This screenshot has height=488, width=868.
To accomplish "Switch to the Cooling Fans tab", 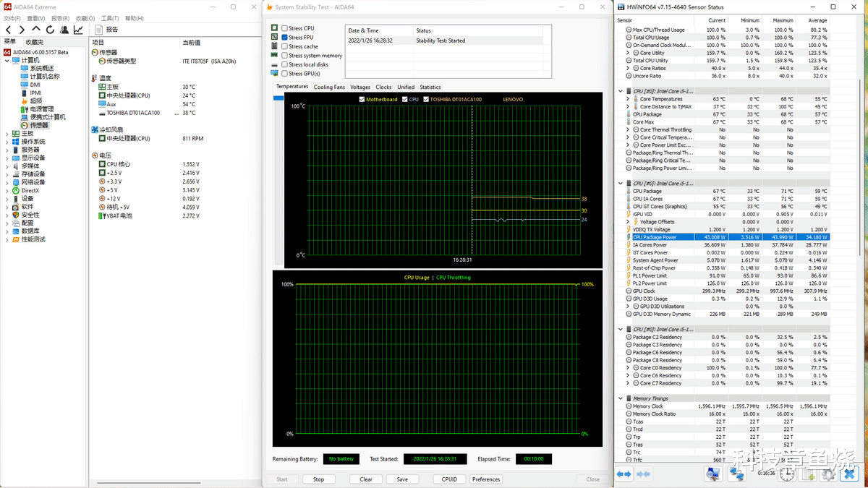I will [x=329, y=87].
